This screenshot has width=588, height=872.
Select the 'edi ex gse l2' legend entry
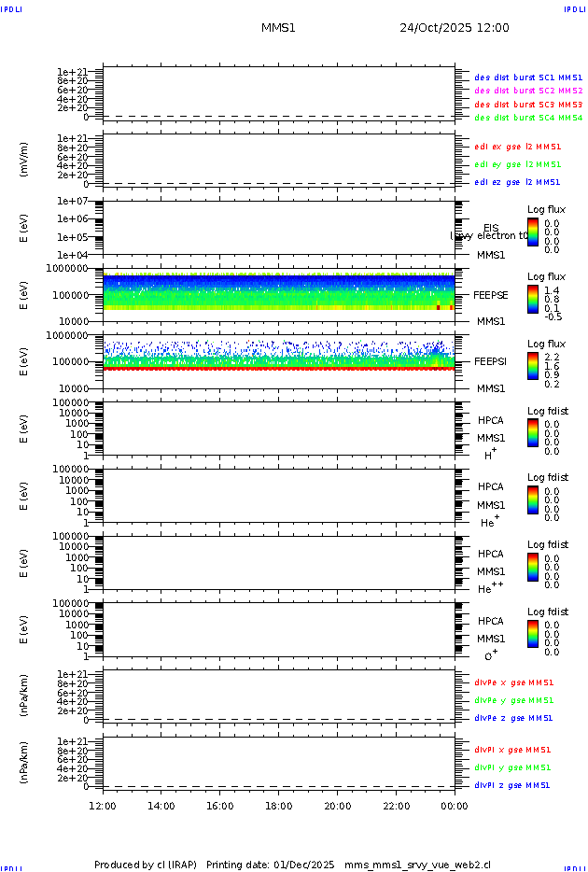tap(518, 147)
